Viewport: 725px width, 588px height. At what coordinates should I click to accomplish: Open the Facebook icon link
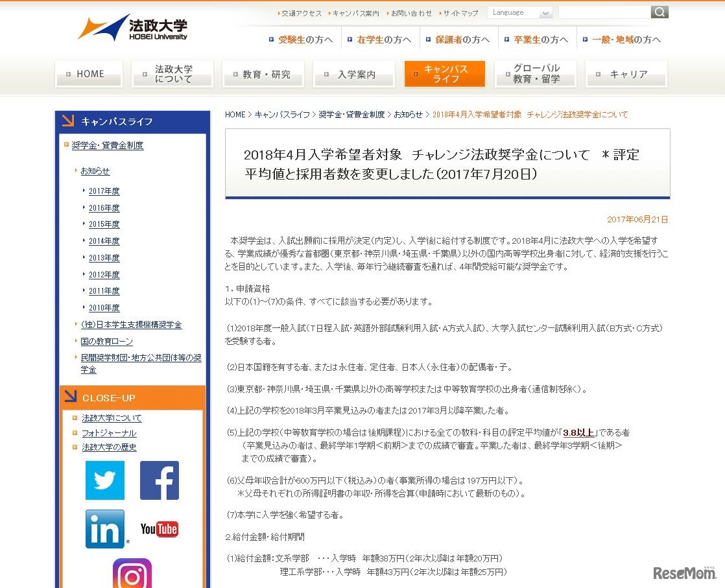click(160, 480)
